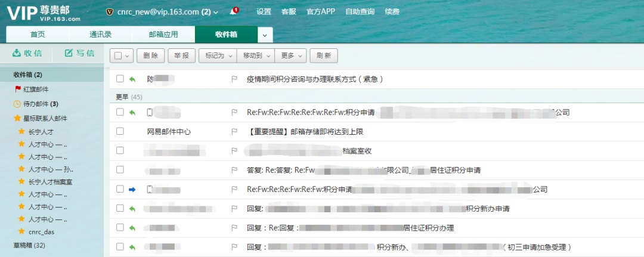Image resolution: width=644 pixels, height=257 pixels.
Task: Click the 举报 button
Action: click(181, 56)
